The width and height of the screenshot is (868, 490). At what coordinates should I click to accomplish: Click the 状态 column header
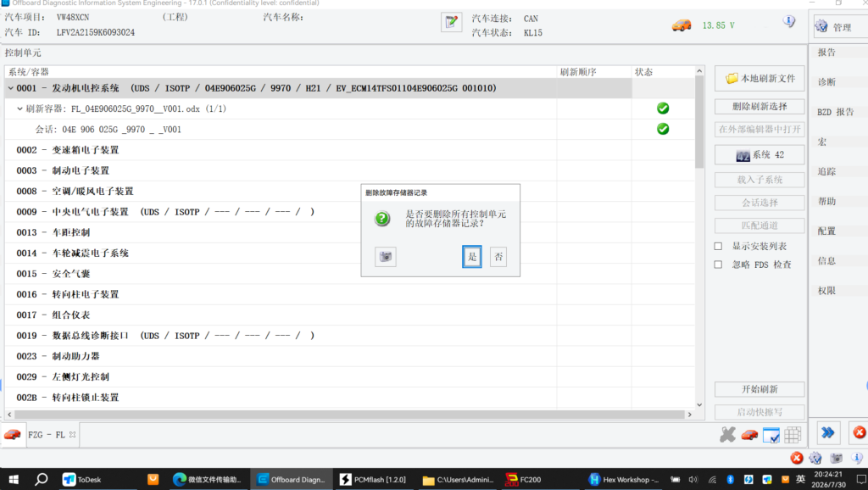pos(663,72)
